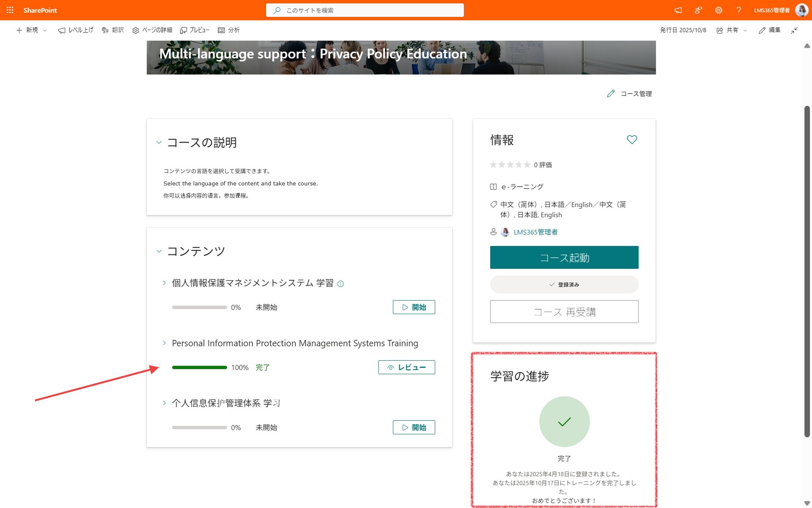
Task: Click 翻訳 in the command bar
Action: pos(112,30)
